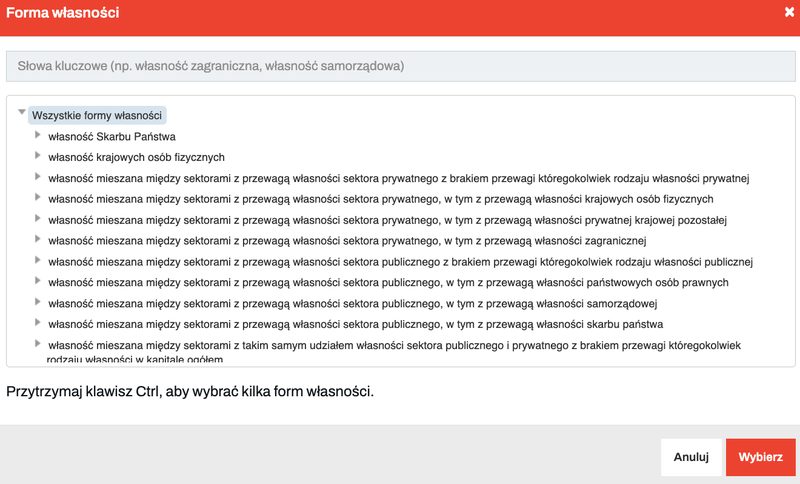The width and height of the screenshot is (800, 484).
Task: Select item ending przewagą własności zagranicznej
Action: [347, 241]
